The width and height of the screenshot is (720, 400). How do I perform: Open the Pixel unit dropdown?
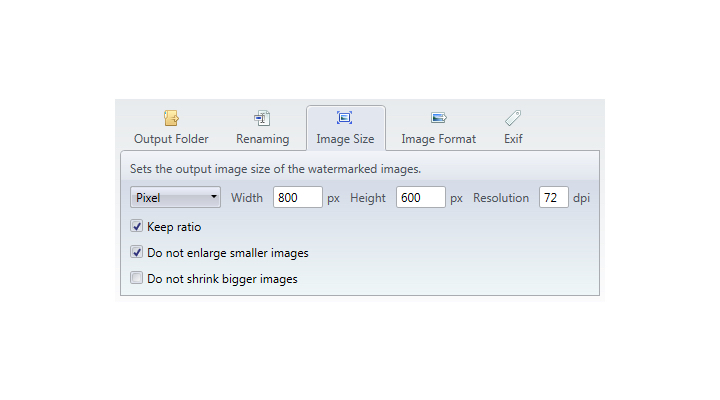point(175,197)
